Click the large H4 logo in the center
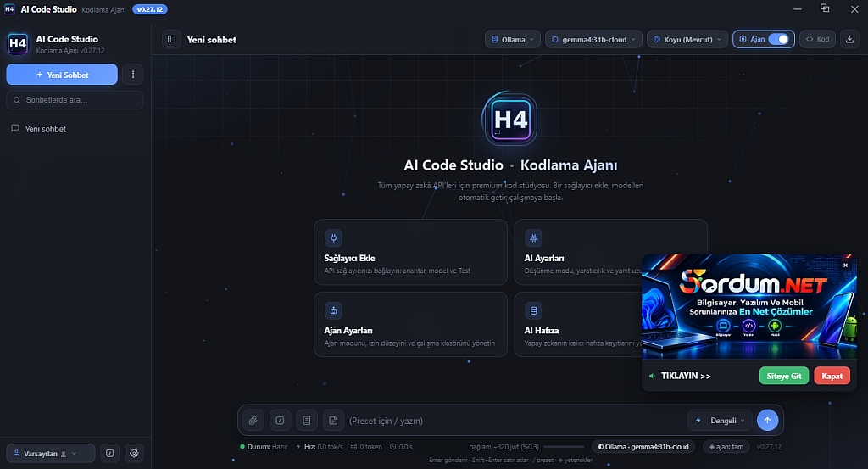Screen dimensions: 868x469 tap(509, 120)
